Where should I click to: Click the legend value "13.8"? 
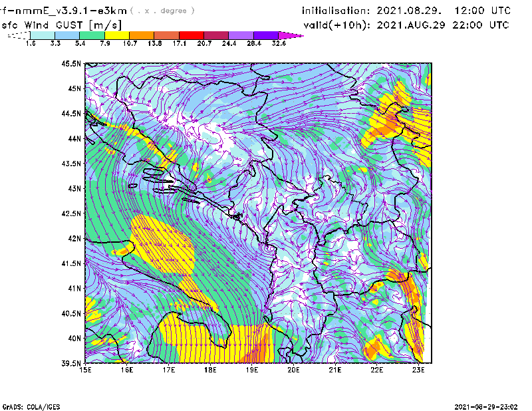tap(155, 43)
